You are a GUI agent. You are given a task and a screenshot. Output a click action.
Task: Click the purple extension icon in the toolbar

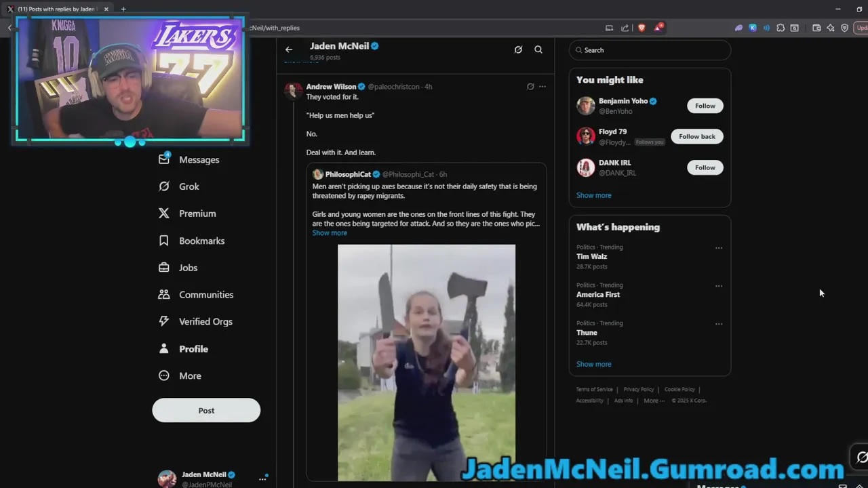pos(738,28)
